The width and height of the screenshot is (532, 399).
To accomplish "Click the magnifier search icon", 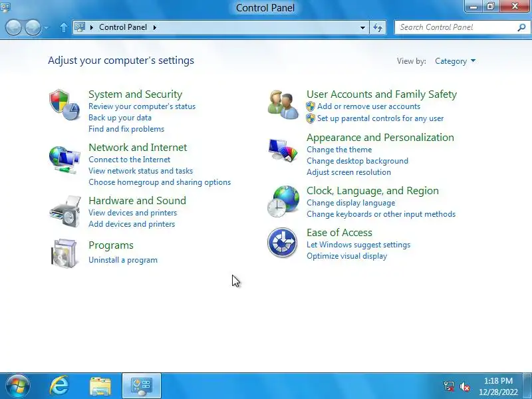I will click(x=521, y=27).
